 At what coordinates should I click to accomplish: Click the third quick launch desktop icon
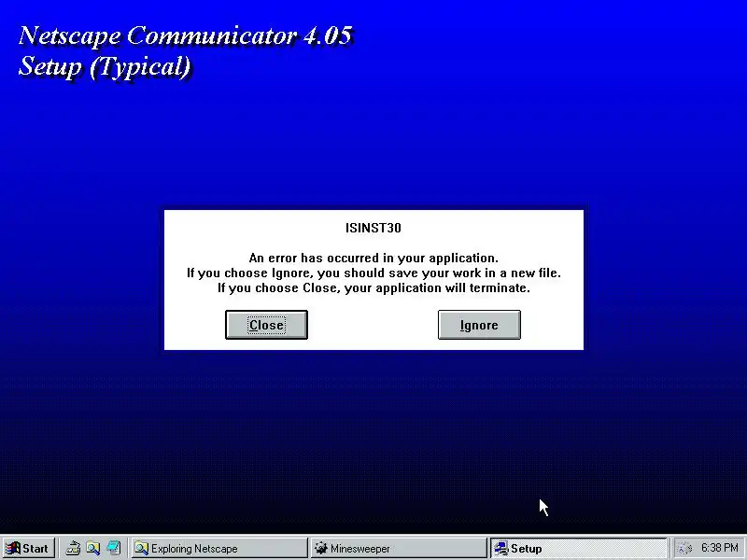coord(113,549)
